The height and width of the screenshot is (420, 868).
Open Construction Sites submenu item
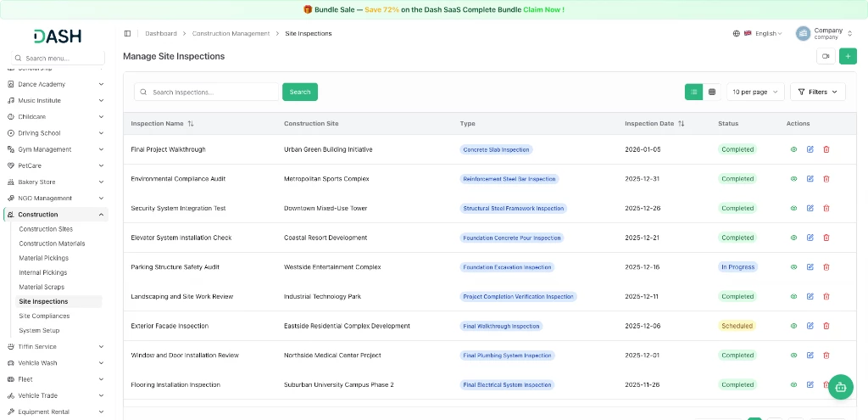[46, 229]
